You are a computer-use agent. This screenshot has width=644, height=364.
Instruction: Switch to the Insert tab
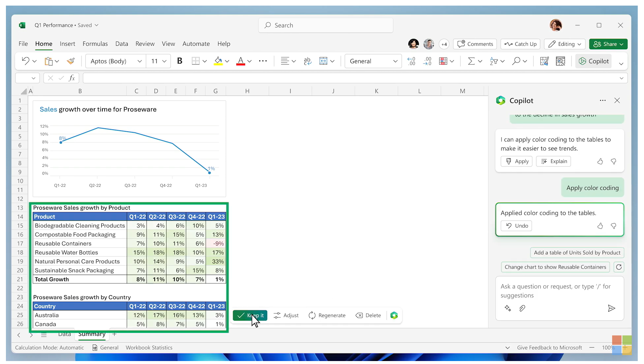(x=67, y=44)
